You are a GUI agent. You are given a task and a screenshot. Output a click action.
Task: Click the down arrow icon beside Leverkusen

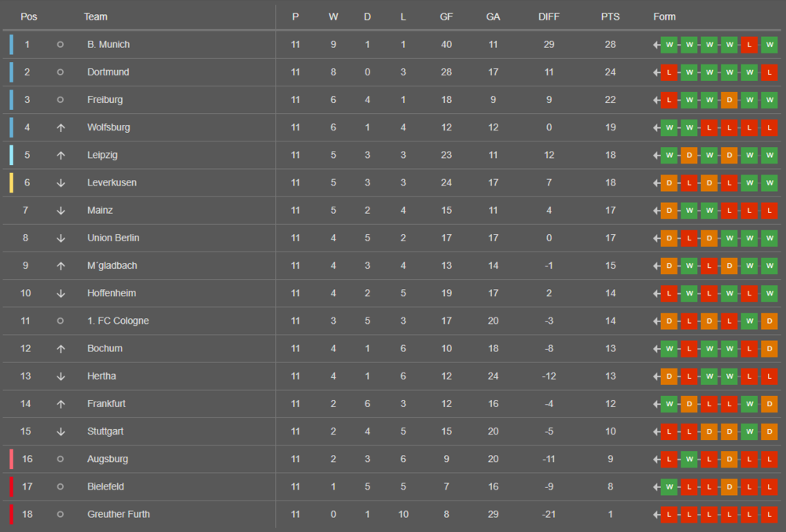[x=61, y=183]
